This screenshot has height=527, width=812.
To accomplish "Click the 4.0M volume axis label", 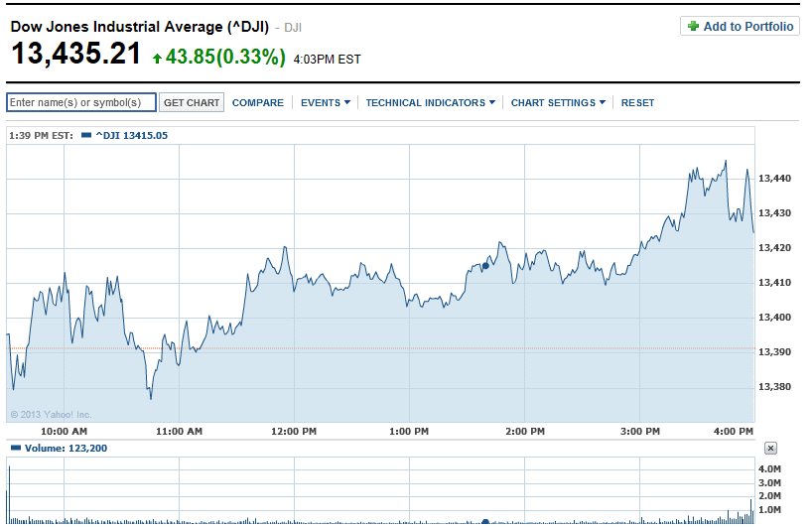I will [x=769, y=469].
